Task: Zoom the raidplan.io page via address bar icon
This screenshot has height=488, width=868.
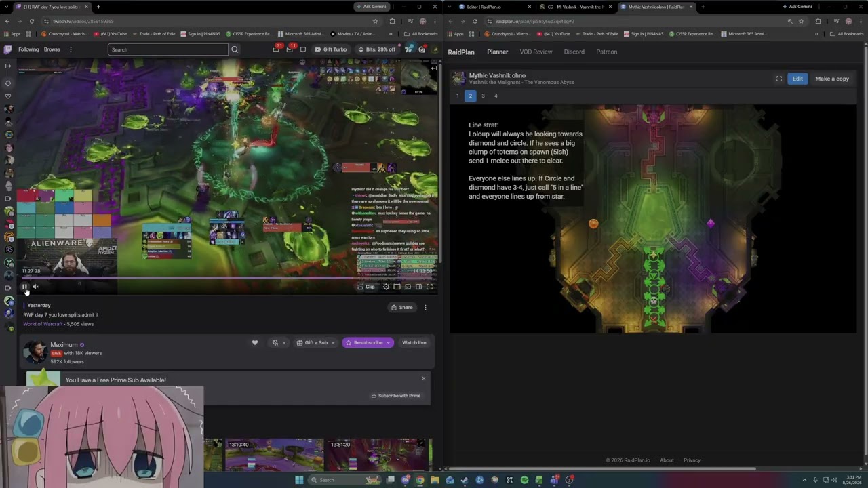Action: tap(789, 21)
